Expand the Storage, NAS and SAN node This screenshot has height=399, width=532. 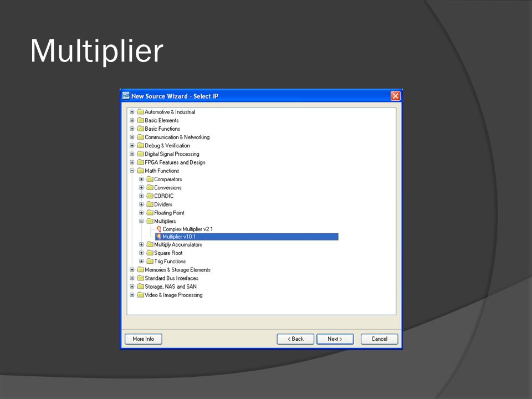click(132, 287)
